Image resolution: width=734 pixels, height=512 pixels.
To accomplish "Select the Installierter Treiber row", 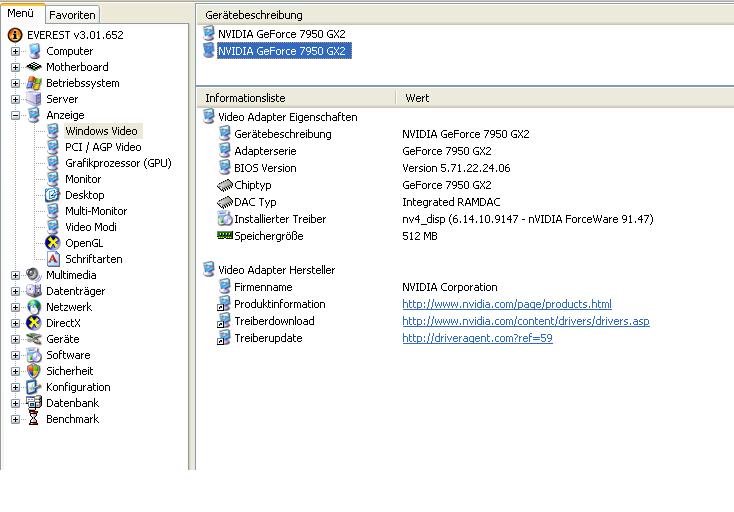I will [280, 219].
